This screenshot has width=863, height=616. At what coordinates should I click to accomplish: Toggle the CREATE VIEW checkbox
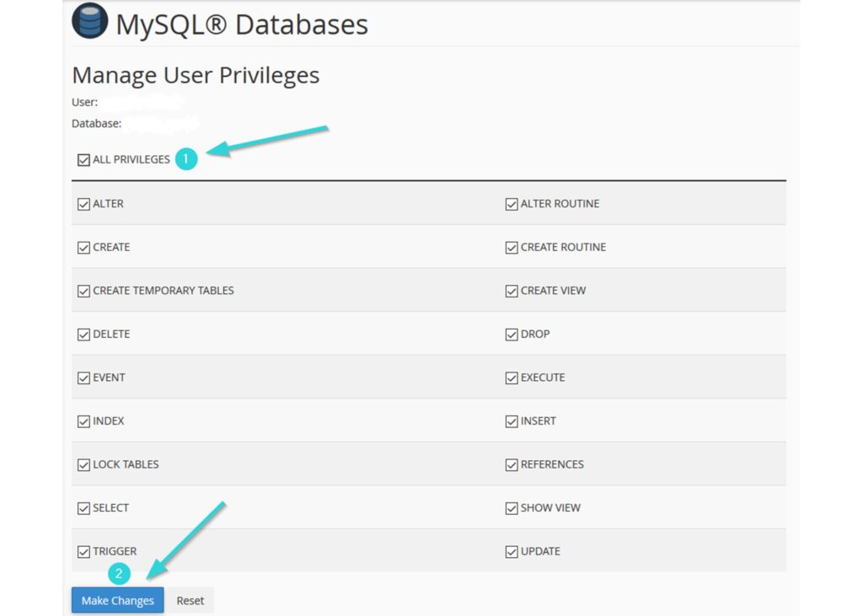point(512,292)
